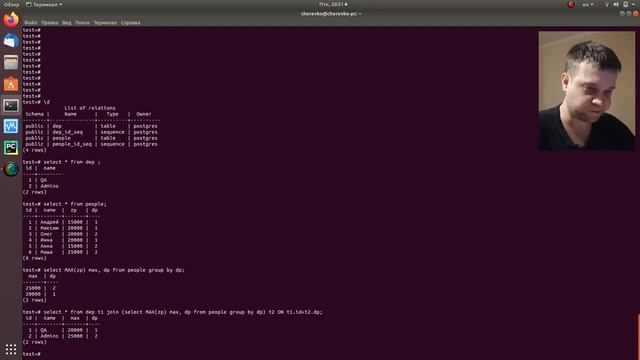Image resolution: width=640 pixels, height=360 pixels.
Task: Open the blue monitor app dock icon
Action: pyautogui.click(x=11, y=127)
